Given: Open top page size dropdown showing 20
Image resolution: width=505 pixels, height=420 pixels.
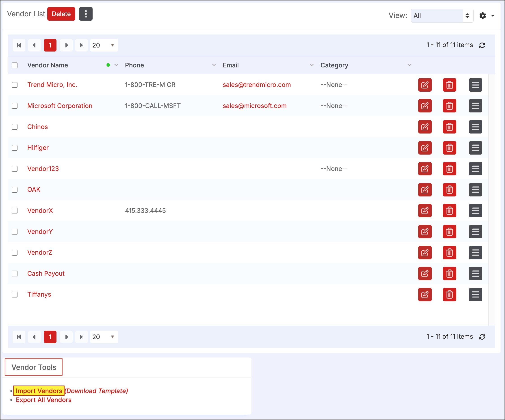Looking at the screenshot, I should click(104, 45).
